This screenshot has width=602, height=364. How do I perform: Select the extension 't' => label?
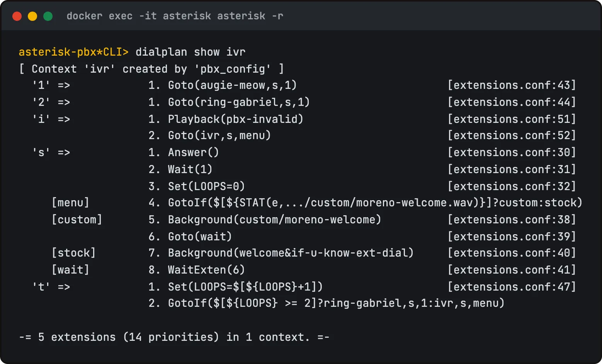click(51, 287)
